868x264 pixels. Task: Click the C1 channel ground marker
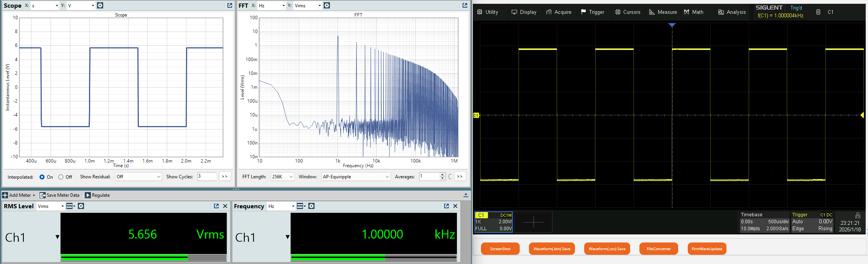(x=476, y=115)
